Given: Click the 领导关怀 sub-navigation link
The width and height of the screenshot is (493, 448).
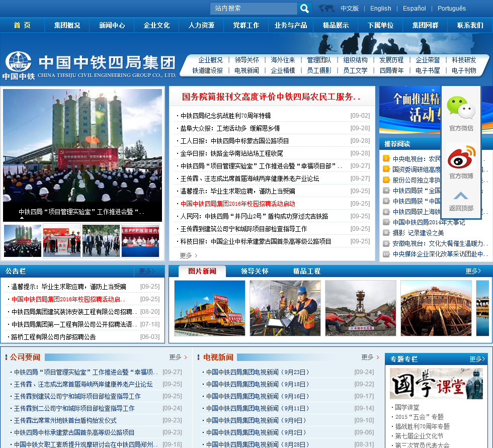Looking at the screenshot, I should pos(247,60).
